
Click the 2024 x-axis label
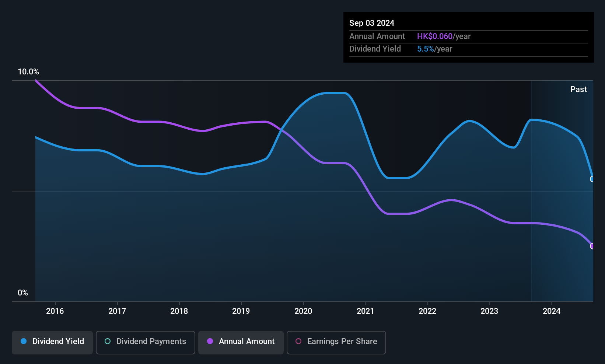[x=552, y=311]
